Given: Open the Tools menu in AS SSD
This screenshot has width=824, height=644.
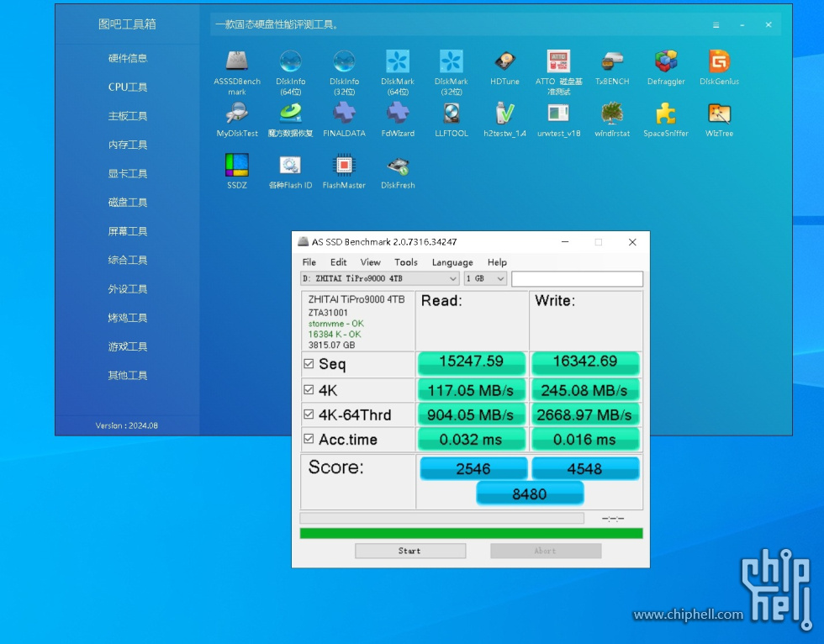Looking at the screenshot, I should [x=405, y=262].
